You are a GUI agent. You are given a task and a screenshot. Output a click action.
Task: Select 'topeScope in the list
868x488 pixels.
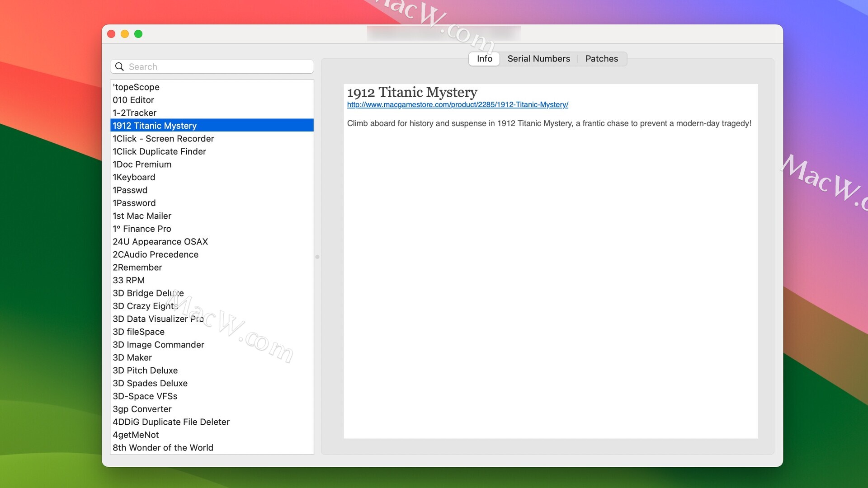pyautogui.click(x=212, y=87)
